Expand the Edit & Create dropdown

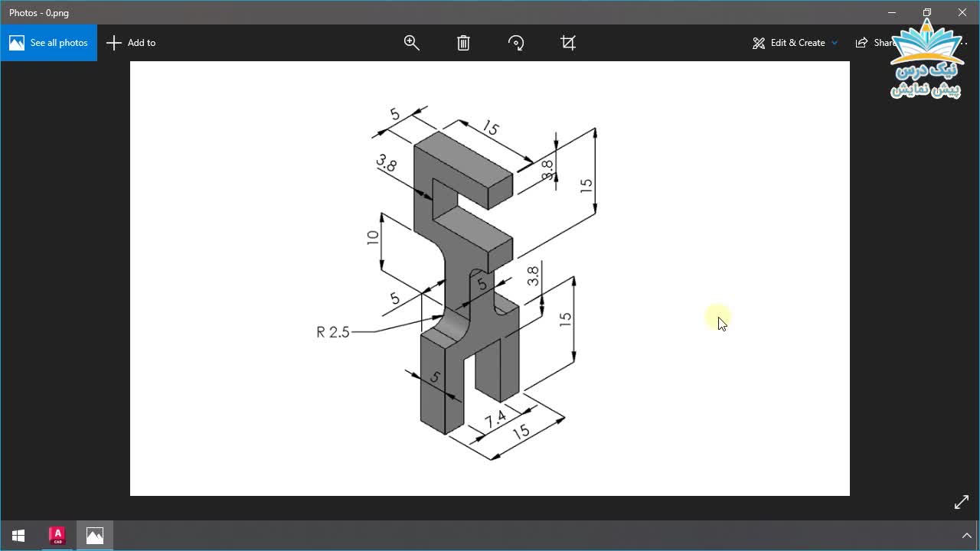point(795,43)
